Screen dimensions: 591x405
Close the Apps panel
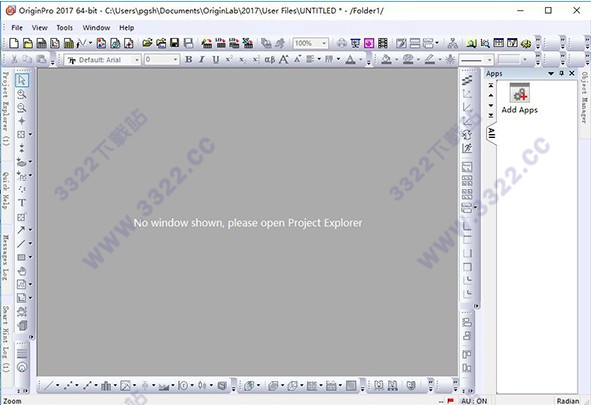click(572, 73)
